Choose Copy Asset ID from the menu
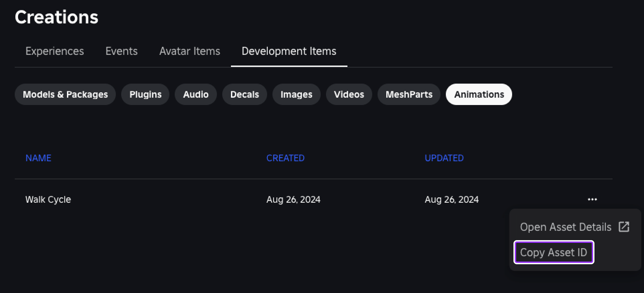 tap(554, 252)
